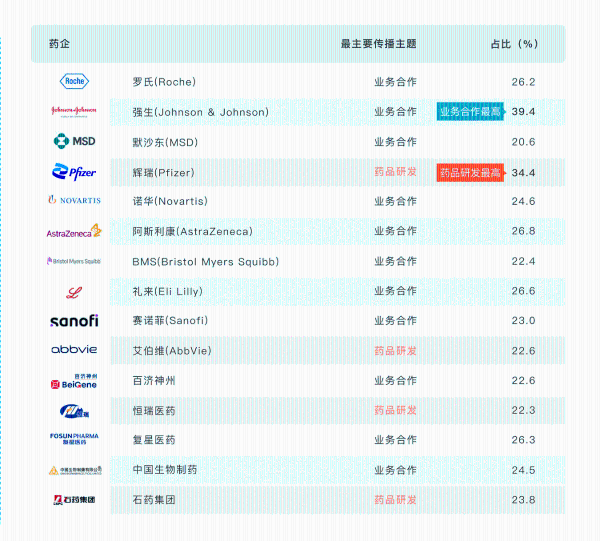
Task: Click the 药企 column header
Action: (x=59, y=44)
